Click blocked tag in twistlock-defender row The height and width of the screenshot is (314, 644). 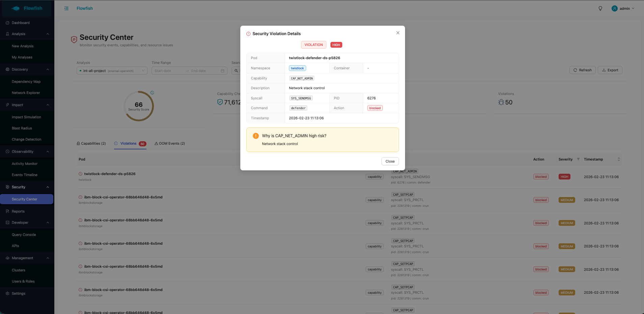(541, 177)
